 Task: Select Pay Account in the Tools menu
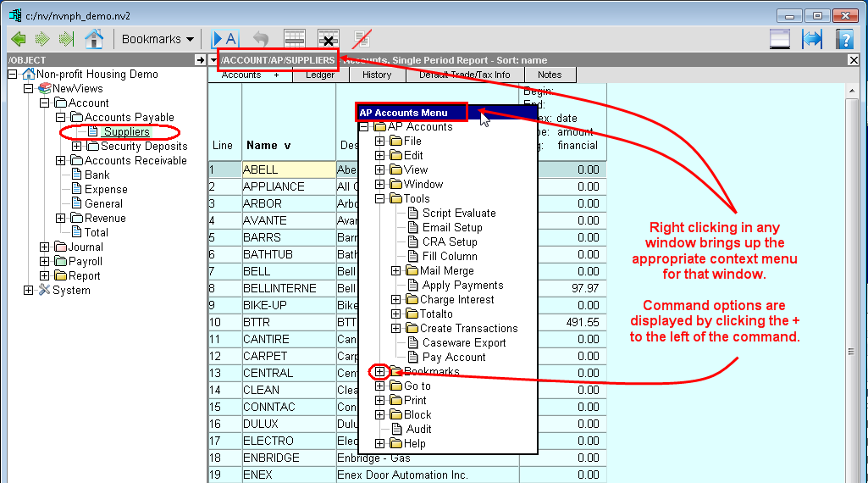click(x=453, y=358)
